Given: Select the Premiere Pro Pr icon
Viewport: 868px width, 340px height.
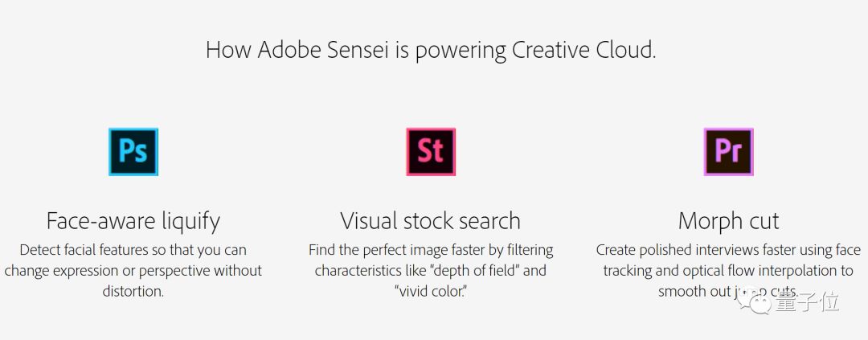Looking at the screenshot, I should (728, 152).
